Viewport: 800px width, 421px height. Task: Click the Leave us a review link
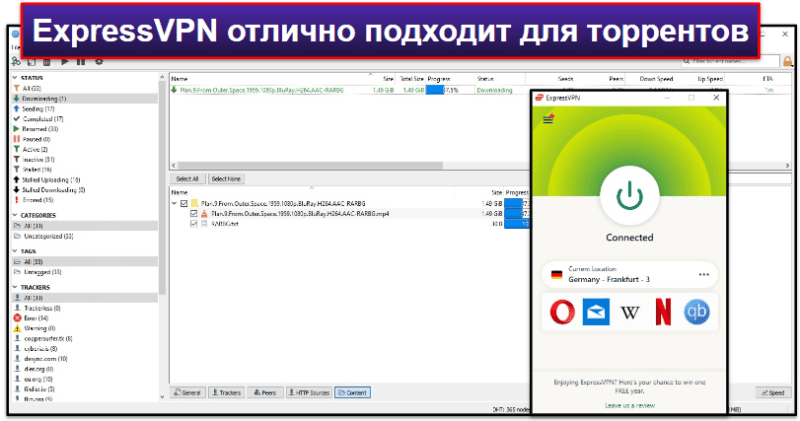coord(630,405)
